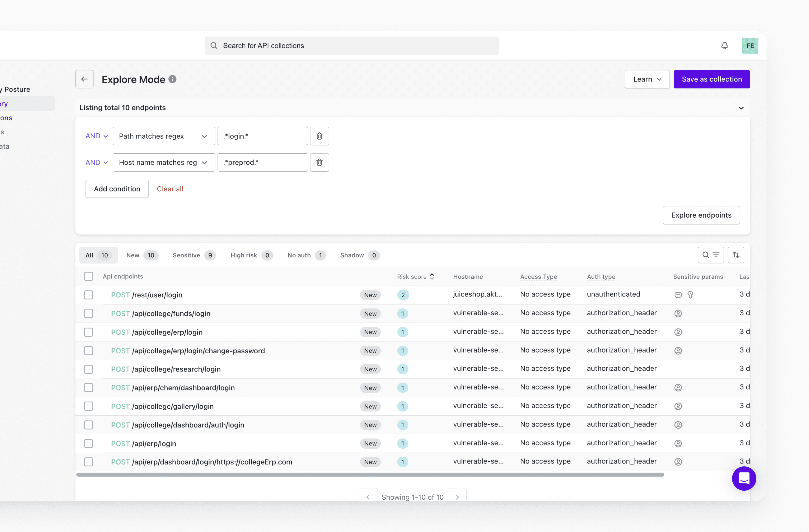Viewport: 809px width, 532px height.
Task: Open the table search and filter icon
Action: [x=710, y=255]
